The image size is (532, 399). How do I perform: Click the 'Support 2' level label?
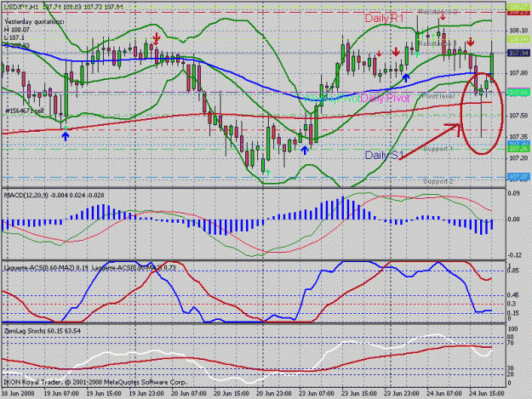click(x=438, y=181)
